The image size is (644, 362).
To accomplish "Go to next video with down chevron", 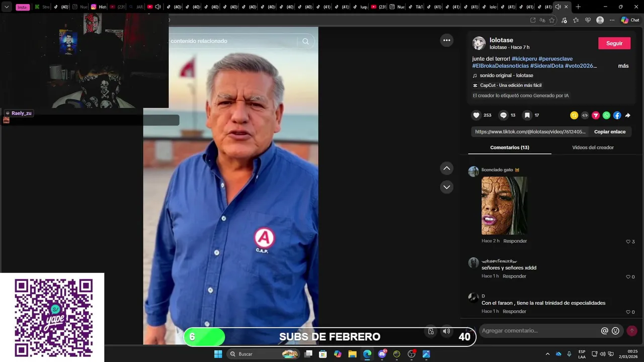I will [x=447, y=187].
